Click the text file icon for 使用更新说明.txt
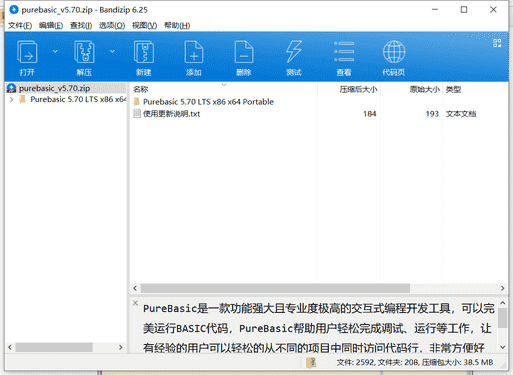The width and height of the screenshot is (513, 375). [137, 114]
